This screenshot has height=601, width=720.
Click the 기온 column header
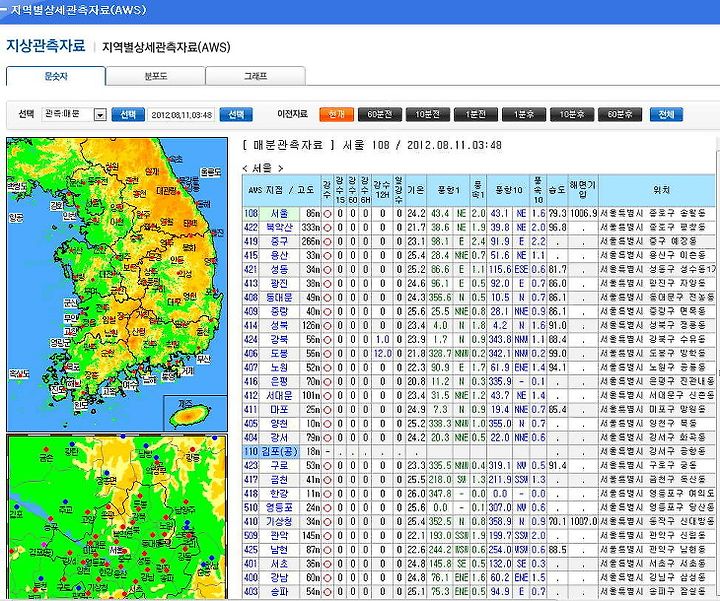point(416,190)
